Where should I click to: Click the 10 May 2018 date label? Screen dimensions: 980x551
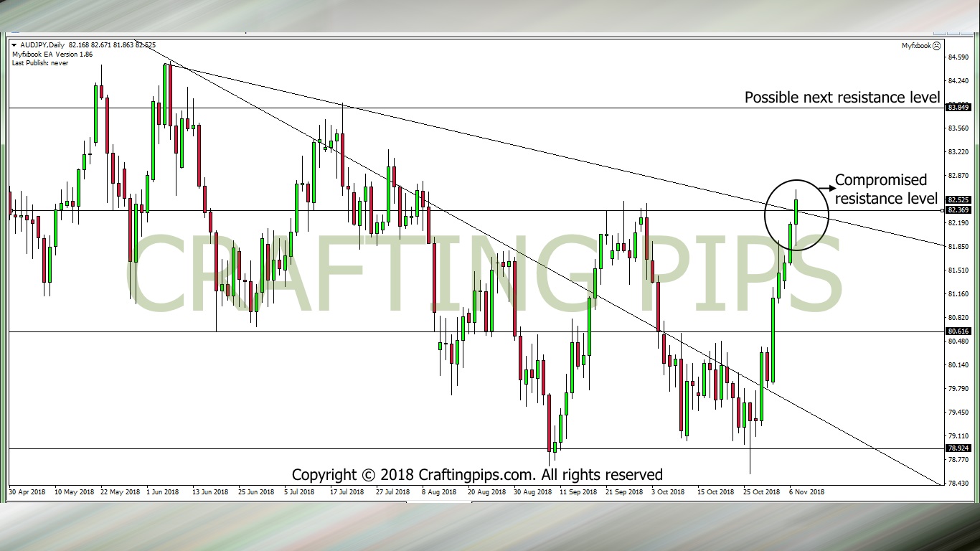pos(74,492)
